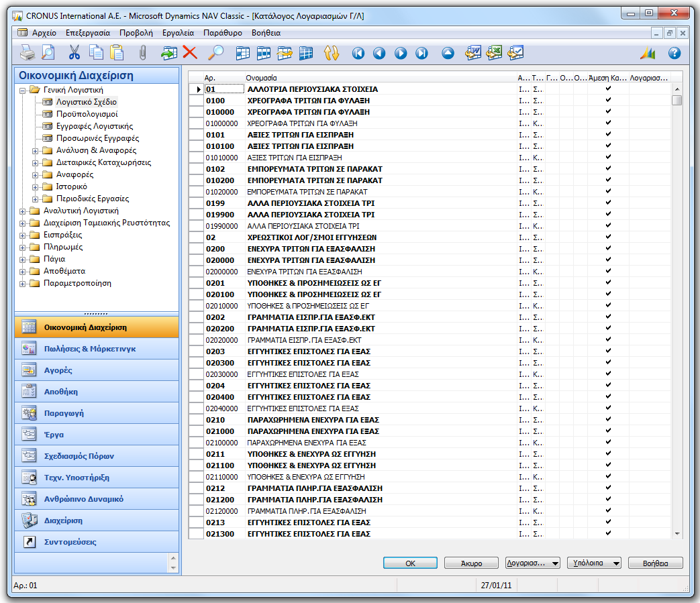Go to Last record using toolbar arrow

click(421, 54)
